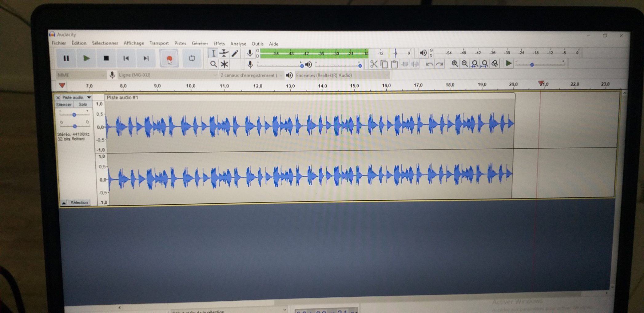Open the Fichier menu
Screen dimensions: 644x313
(59, 43)
